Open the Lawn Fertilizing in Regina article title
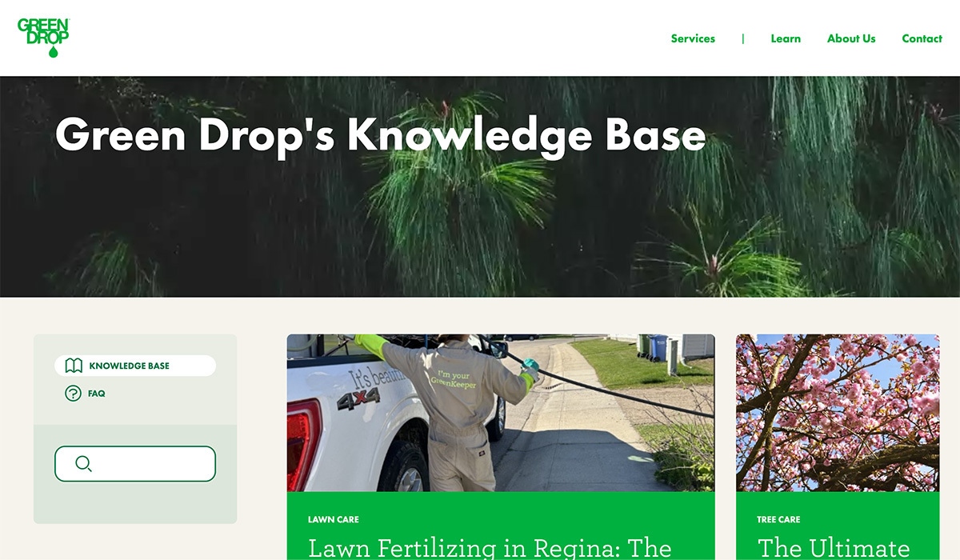Screen dimensions: 960x560 (490, 548)
